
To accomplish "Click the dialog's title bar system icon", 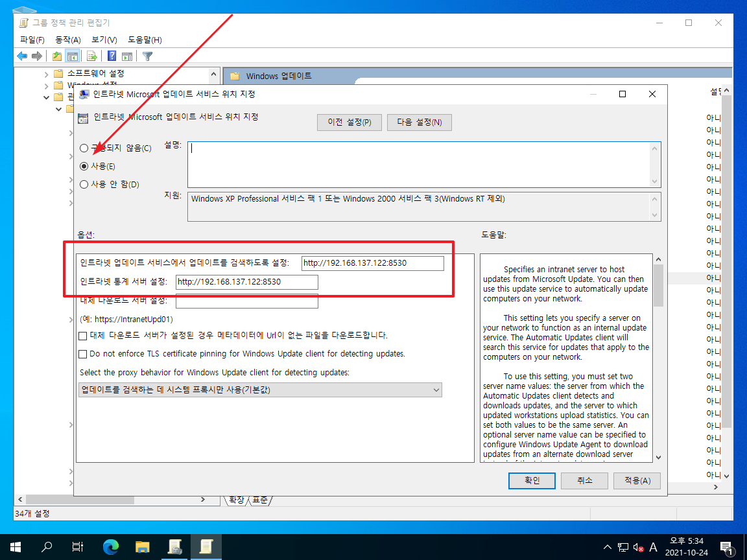I will pyautogui.click(x=84, y=94).
